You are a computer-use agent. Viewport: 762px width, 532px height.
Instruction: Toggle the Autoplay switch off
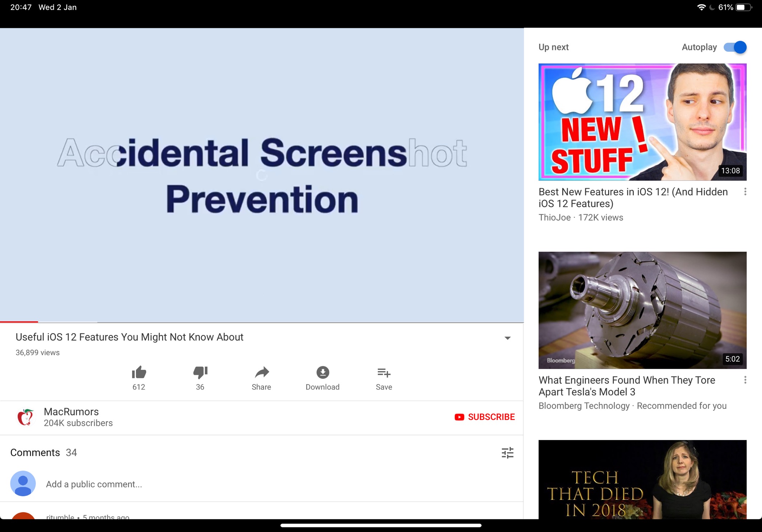pos(735,47)
